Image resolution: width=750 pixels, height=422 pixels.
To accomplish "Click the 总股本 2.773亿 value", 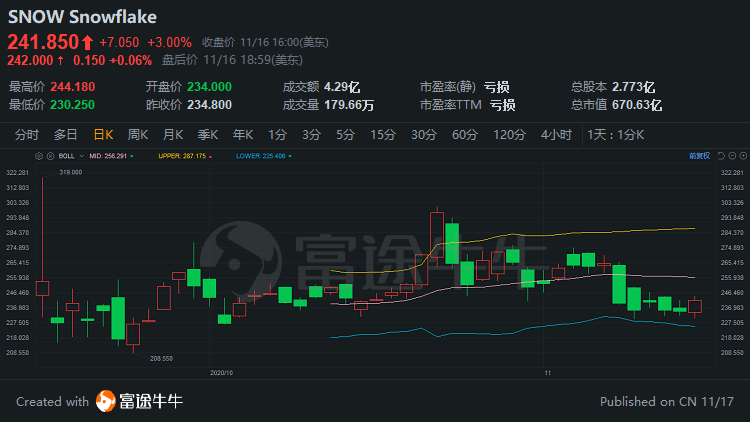I will point(633,87).
